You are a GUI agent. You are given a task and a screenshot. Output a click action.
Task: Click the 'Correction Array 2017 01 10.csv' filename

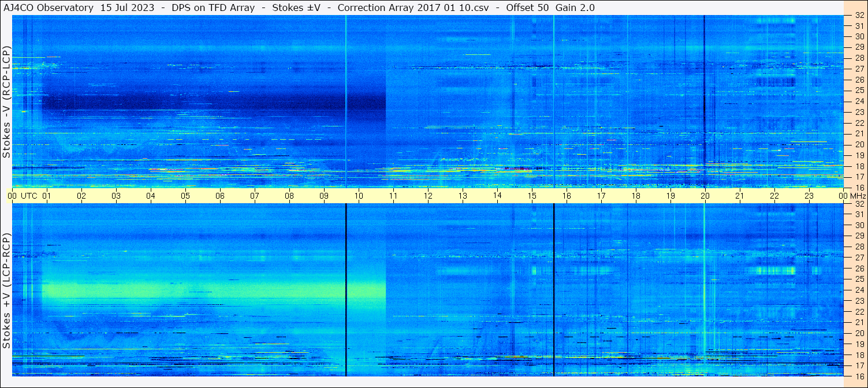click(413, 8)
